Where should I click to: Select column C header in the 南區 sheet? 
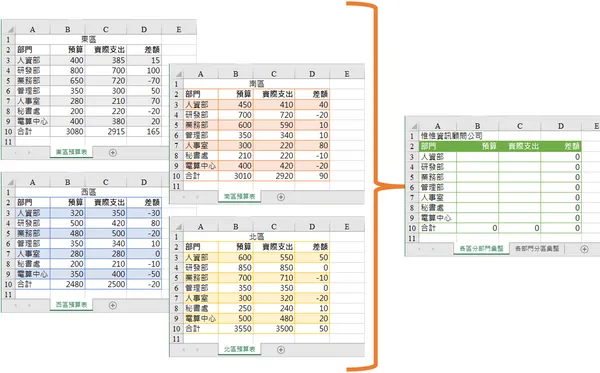click(274, 74)
